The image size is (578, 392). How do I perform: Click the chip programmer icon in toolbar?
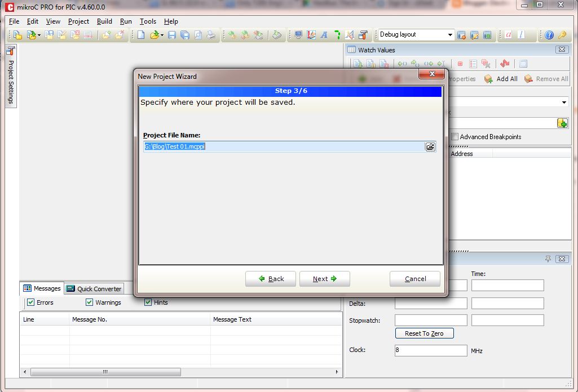[277, 35]
